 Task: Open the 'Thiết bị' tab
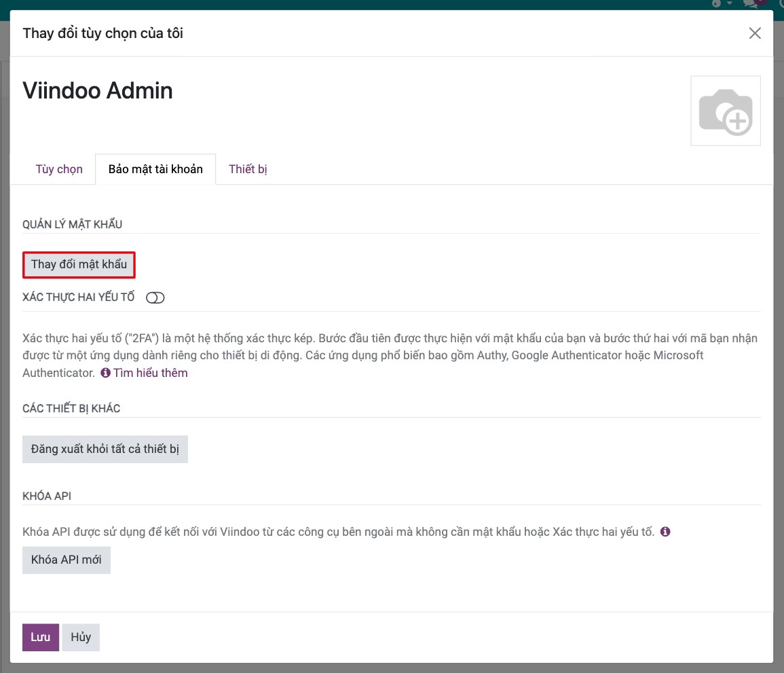pos(248,169)
